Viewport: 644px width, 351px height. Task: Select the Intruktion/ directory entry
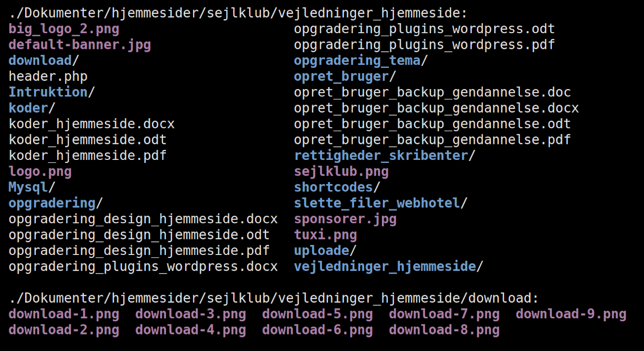point(48,93)
